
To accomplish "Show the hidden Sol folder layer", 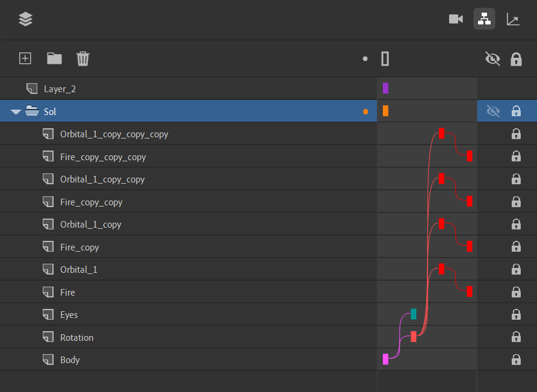I will pos(493,111).
